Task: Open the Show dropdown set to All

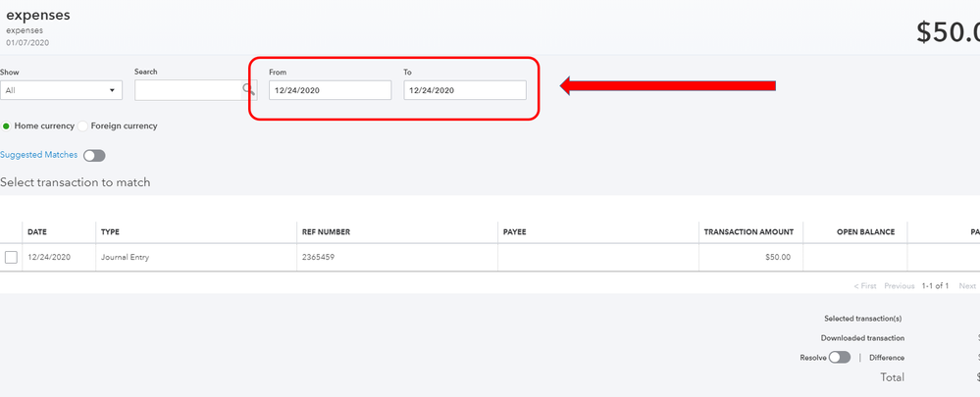Action: [x=61, y=90]
